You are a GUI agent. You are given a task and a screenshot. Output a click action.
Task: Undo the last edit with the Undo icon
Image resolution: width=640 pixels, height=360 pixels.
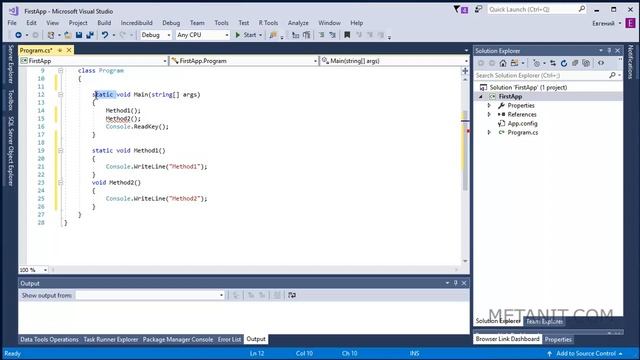[x=105, y=35]
